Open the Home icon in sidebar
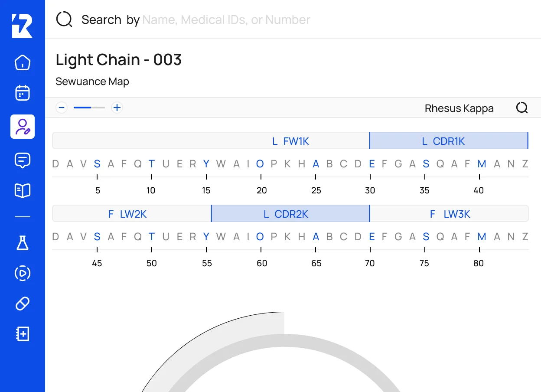The height and width of the screenshot is (392, 541). (23, 62)
